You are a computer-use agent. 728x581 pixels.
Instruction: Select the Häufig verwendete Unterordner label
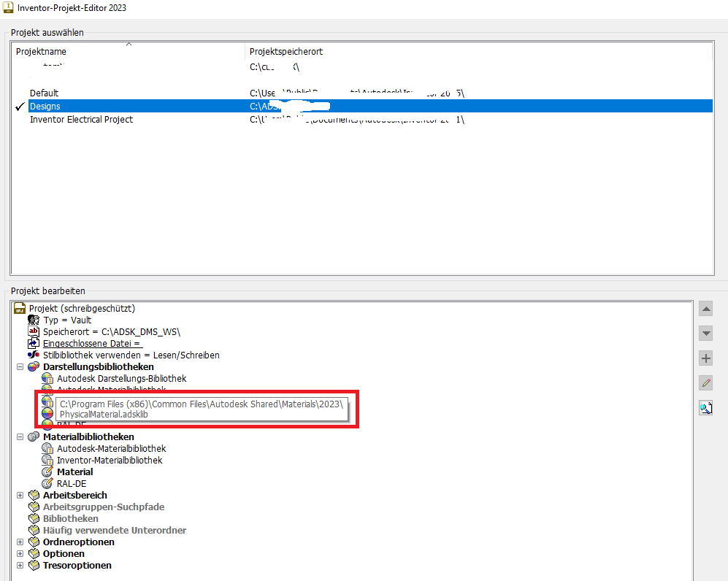tap(115, 530)
